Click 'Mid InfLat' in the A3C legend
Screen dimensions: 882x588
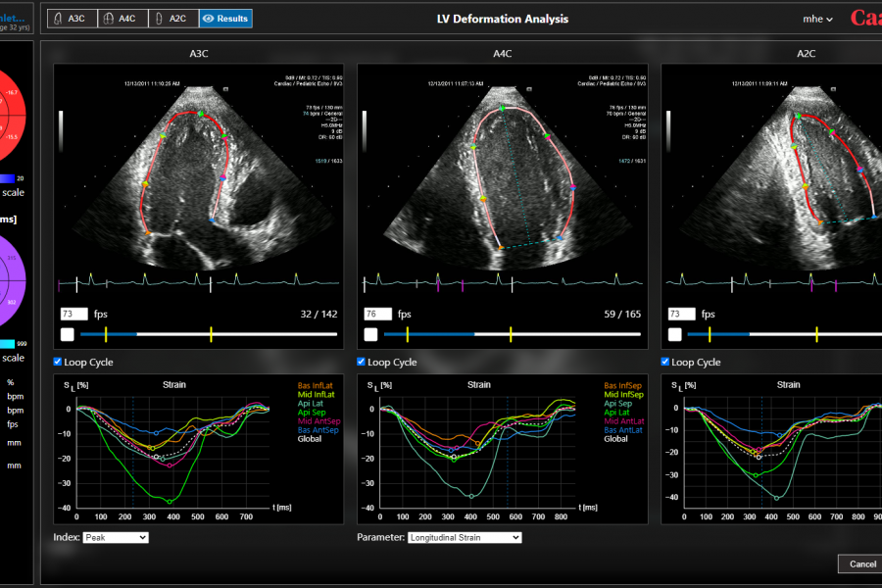317,394
